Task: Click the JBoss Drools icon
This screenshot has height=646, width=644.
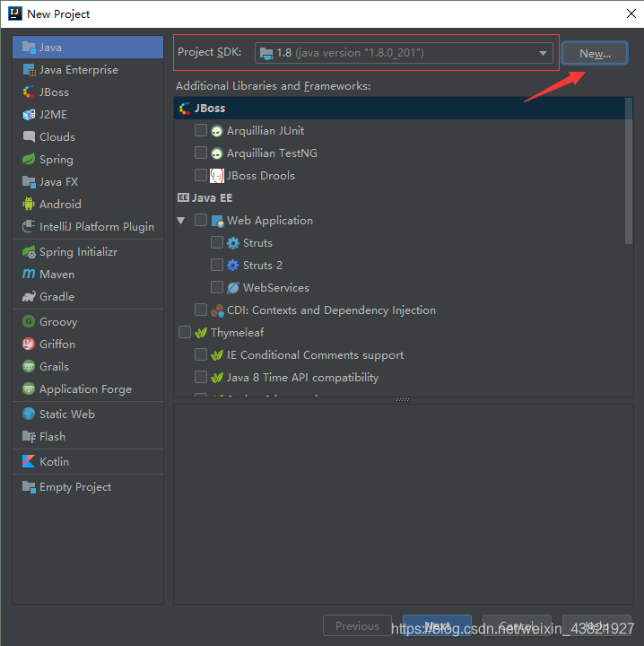Action: (217, 176)
